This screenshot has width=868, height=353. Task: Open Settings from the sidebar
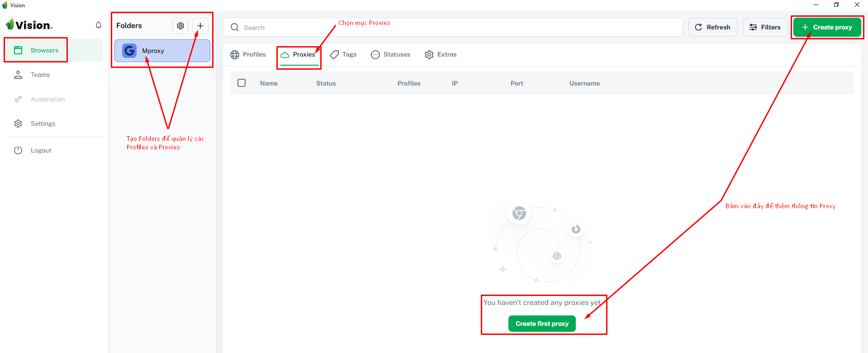43,124
